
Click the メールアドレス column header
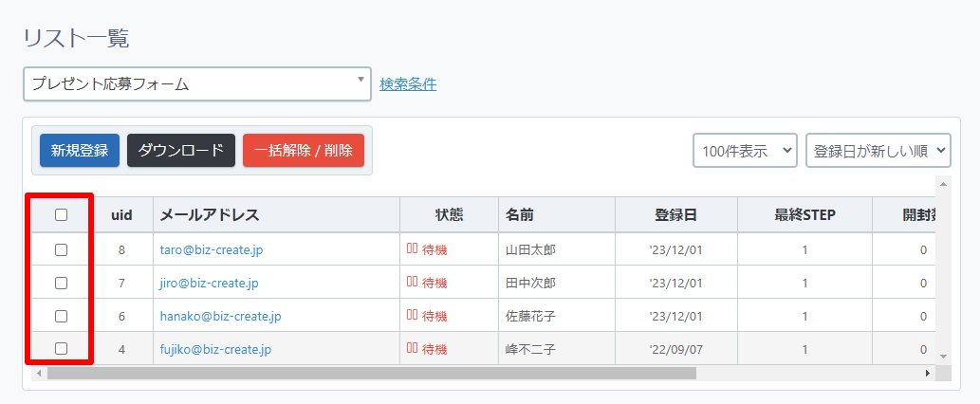(x=210, y=214)
